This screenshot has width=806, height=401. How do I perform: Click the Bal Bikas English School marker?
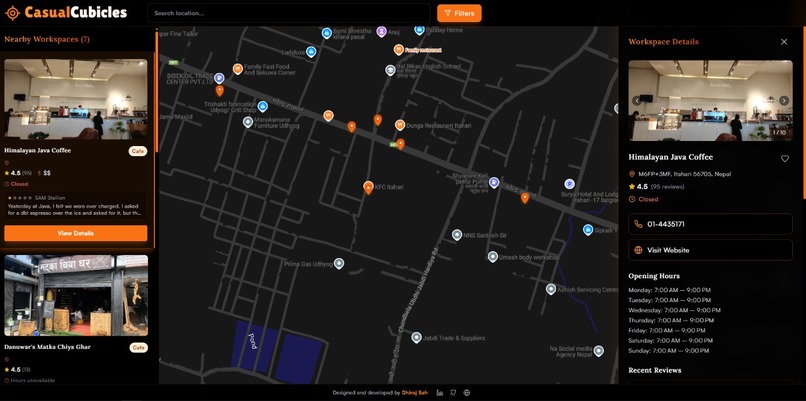pyautogui.click(x=391, y=70)
